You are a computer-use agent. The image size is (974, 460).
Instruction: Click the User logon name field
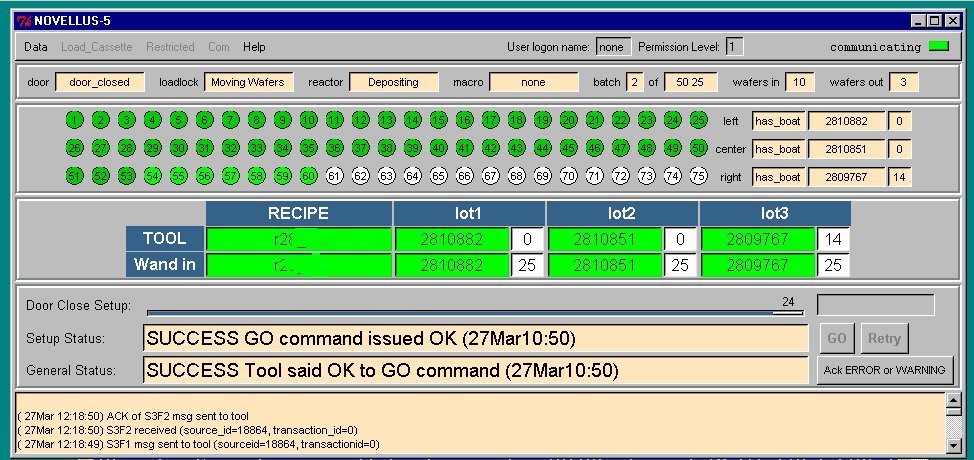613,47
